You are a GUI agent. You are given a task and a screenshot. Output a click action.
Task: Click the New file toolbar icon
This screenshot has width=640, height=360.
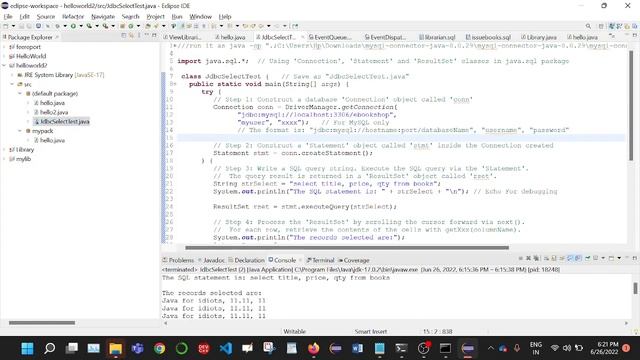click(6, 26)
